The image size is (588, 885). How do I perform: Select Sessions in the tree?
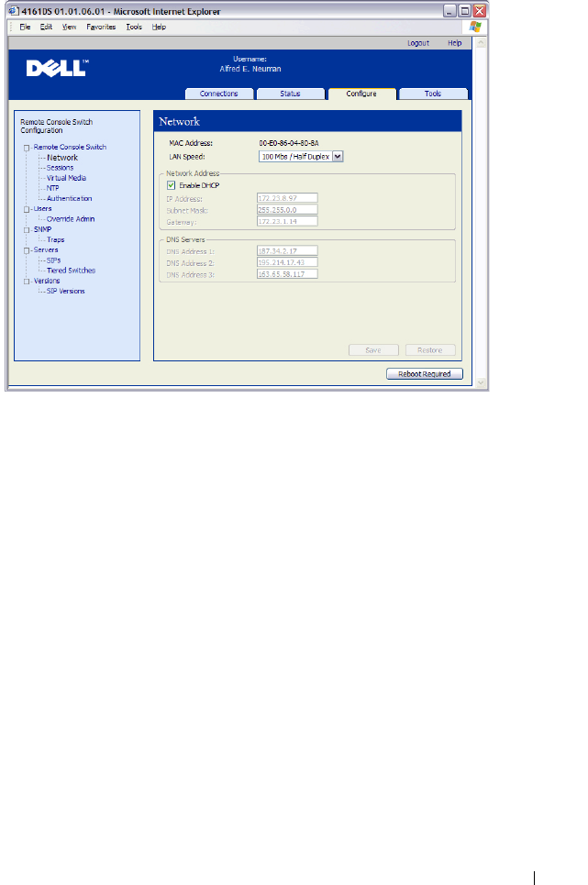tap(60, 168)
